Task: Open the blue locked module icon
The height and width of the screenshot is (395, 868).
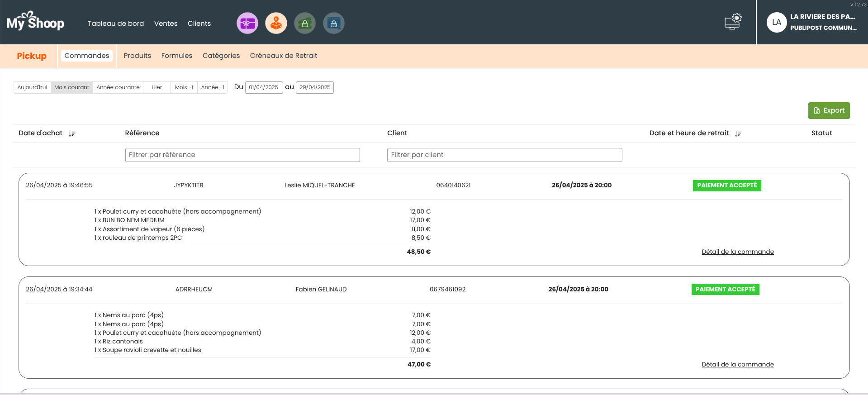Action: 334,23
